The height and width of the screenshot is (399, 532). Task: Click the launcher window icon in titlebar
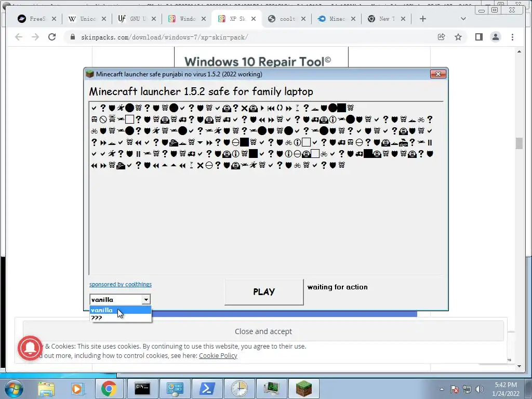90,74
